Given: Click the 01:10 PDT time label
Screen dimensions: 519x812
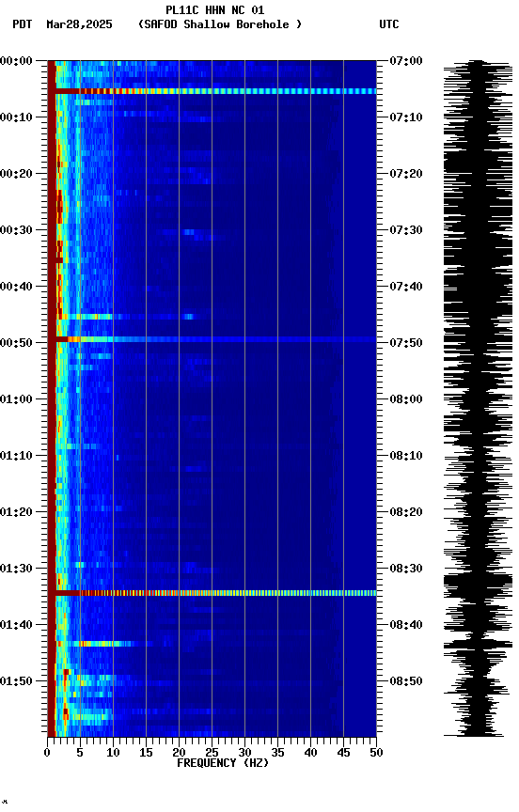Looking at the screenshot, I should (16, 456).
